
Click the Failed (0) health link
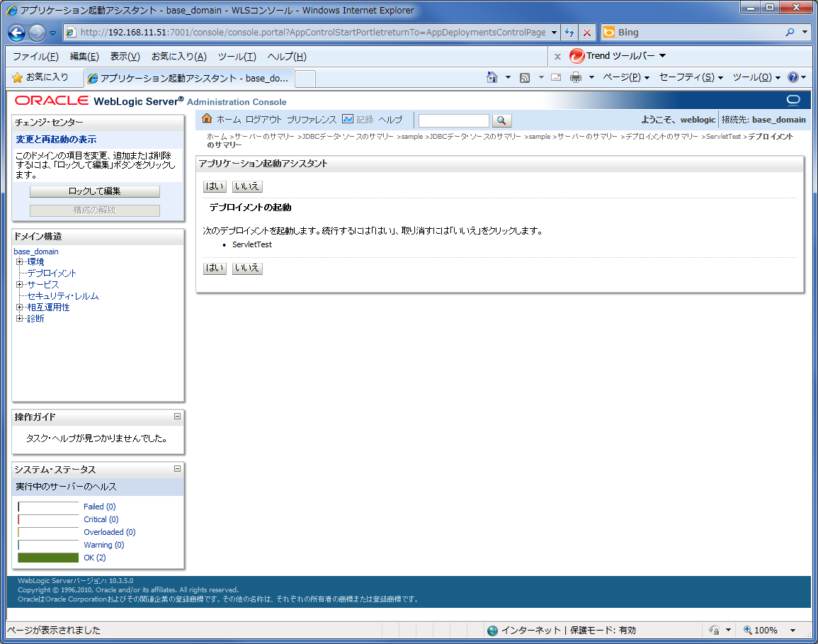tap(100, 507)
